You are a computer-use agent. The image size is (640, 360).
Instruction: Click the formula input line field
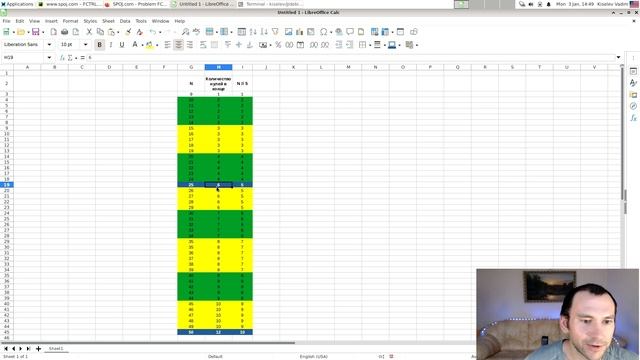(x=350, y=58)
